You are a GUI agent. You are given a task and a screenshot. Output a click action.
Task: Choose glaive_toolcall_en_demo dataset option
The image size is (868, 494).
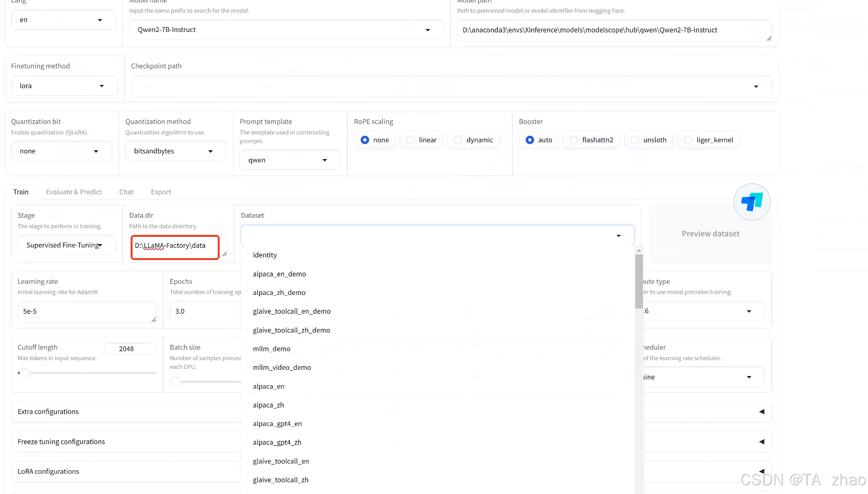438,311
